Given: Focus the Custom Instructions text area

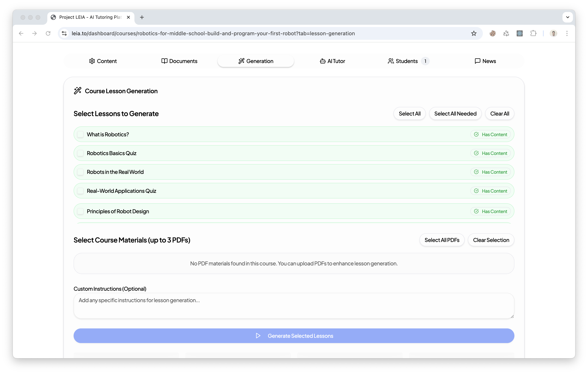Looking at the screenshot, I should pyautogui.click(x=294, y=306).
